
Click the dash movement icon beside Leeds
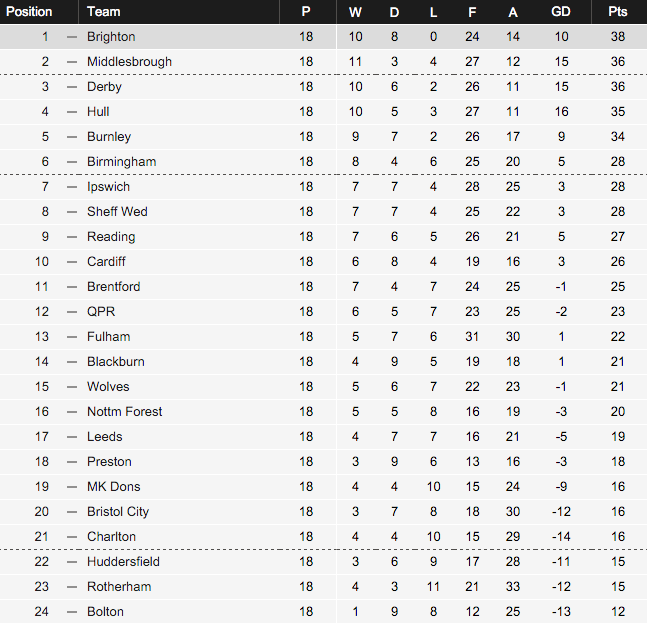pyautogui.click(x=72, y=437)
